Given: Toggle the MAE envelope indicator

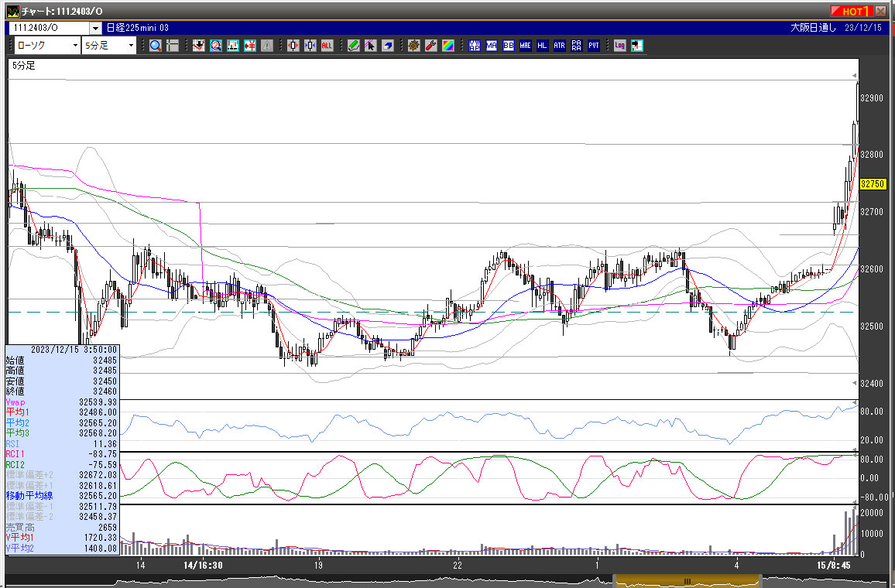Looking at the screenshot, I should click(x=525, y=46).
